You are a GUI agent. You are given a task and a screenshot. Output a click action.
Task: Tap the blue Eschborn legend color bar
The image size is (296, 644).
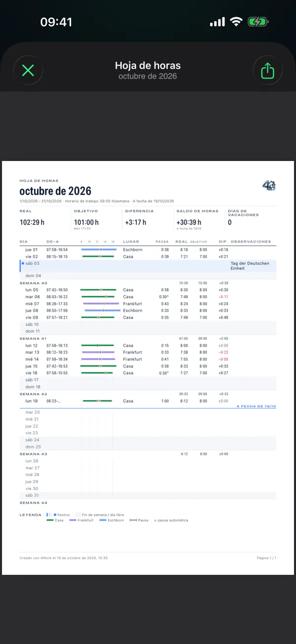(x=103, y=520)
